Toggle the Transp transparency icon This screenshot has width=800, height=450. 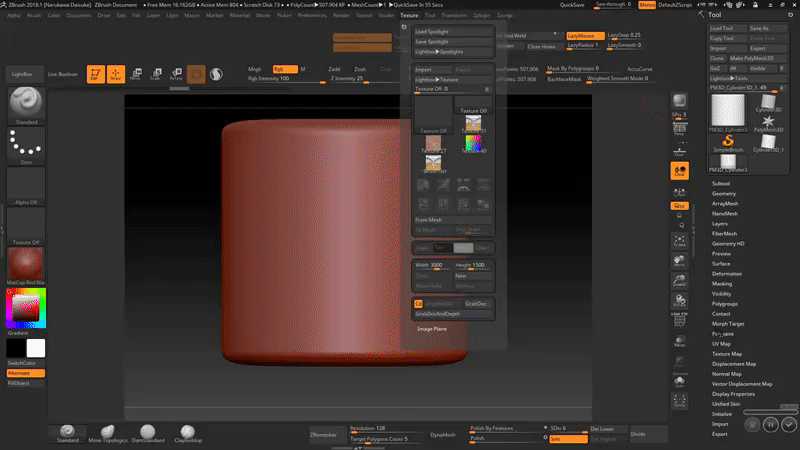pos(679,340)
